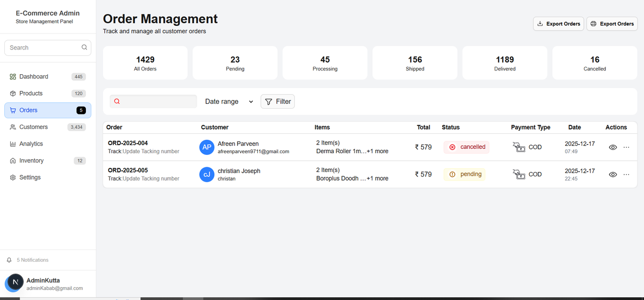Click the printer icon on Export Orders
Screen dimensions: 644x300
[593, 24]
